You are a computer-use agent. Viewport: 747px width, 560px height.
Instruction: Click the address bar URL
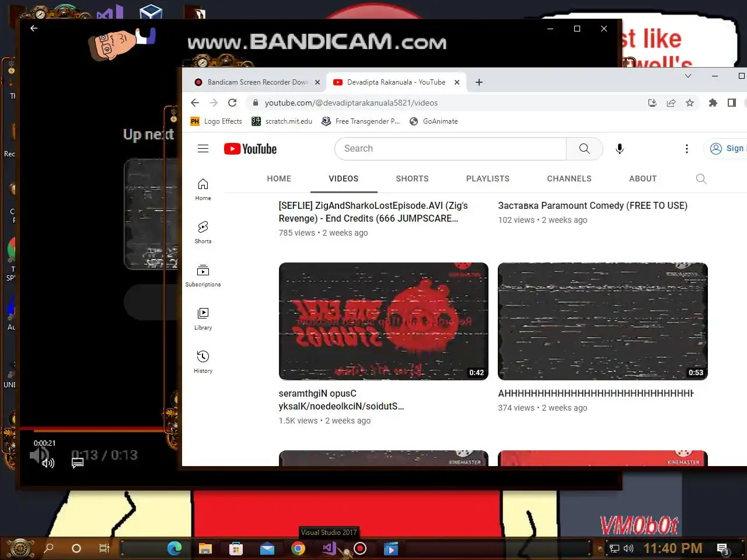pyautogui.click(x=351, y=103)
